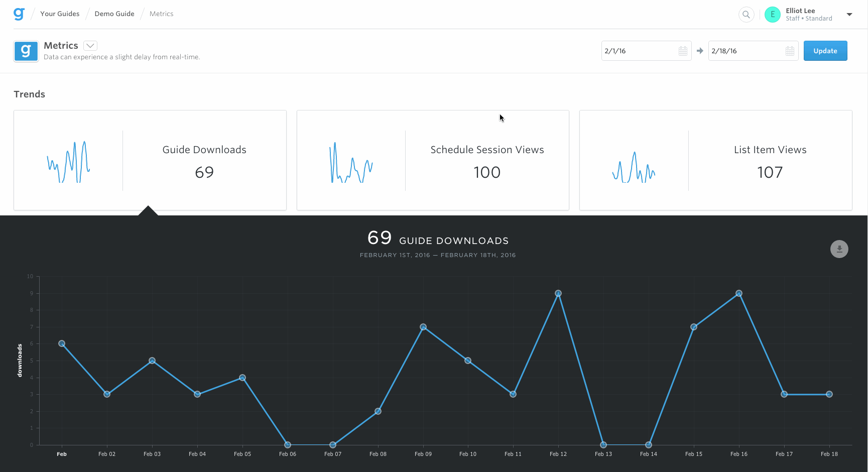Click the '69 GUIDE DOWNLOADS' chart title
Screen dimensions: 868x472
438,239
